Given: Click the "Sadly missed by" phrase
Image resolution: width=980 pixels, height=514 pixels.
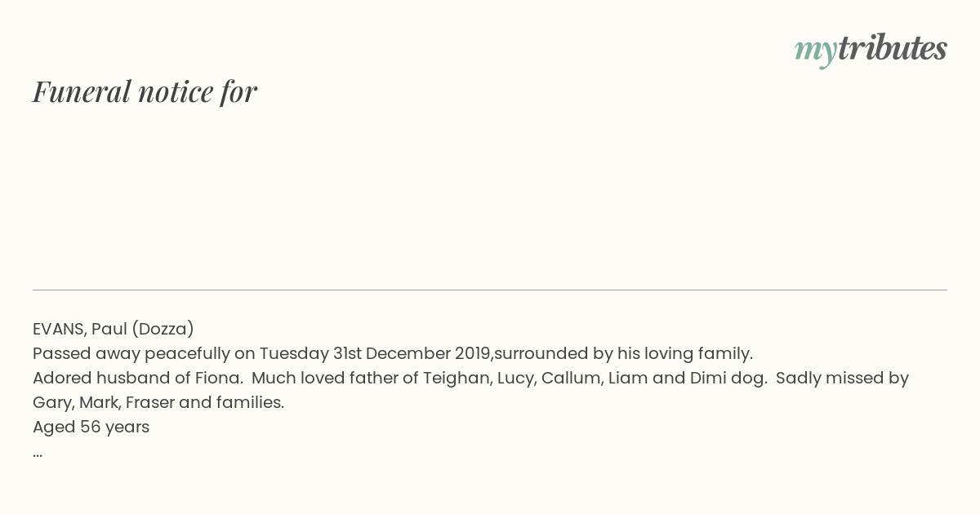Looking at the screenshot, I should (843, 378).
